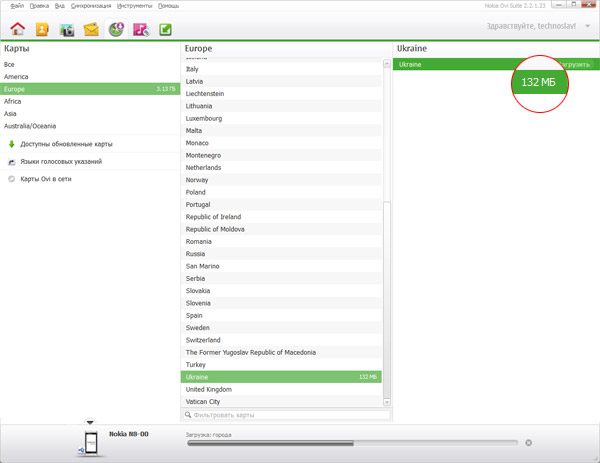The image size is (600, 463).
Task: Pick Monaco in the Europe list
Action: pos(281,143)
